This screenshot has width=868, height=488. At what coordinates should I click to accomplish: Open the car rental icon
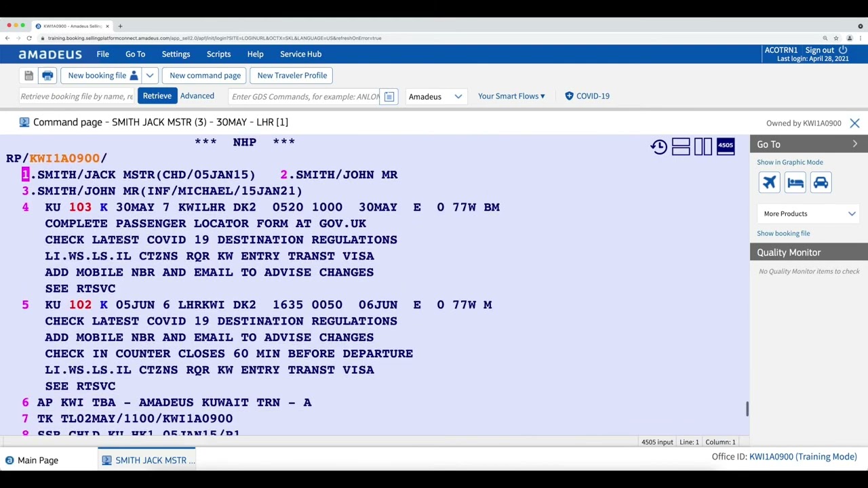click(x=821, y=182)
